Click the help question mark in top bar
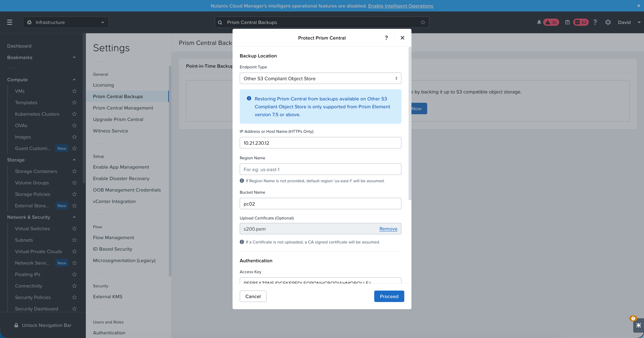This screenshot has height=338, width=644. click(x=595, y=22)
